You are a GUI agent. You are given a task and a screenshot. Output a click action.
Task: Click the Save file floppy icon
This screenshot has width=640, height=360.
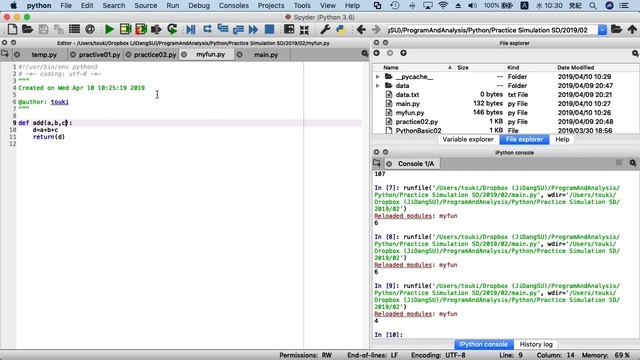coord(43,29)
